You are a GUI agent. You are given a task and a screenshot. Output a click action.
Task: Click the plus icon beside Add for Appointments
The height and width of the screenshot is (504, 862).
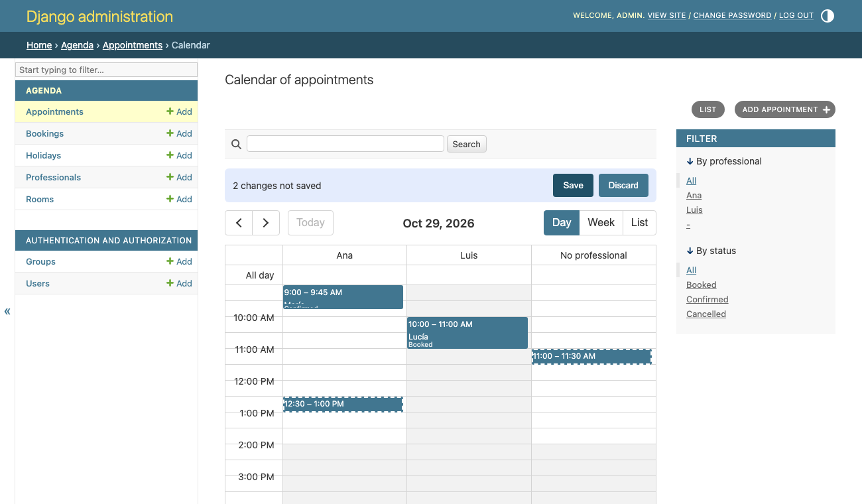point(170,111)
